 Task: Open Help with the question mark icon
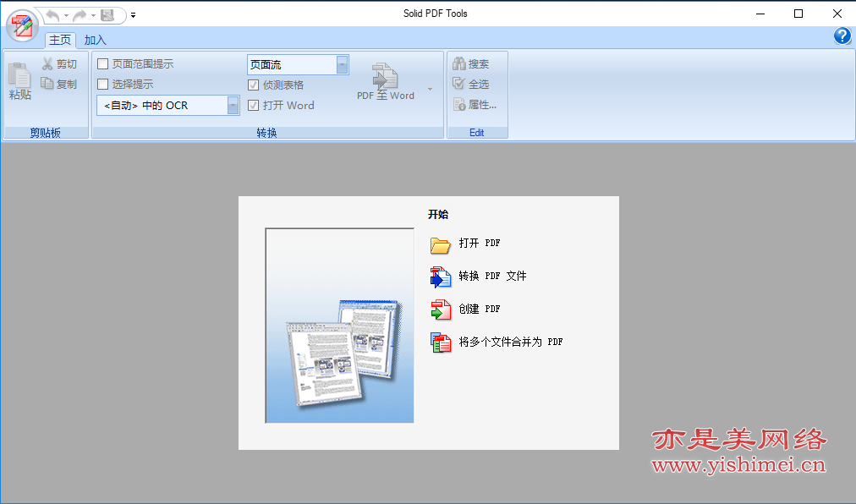842,36
